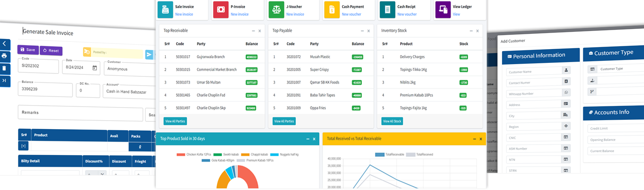
Task: Click Musah Plastic in Top Payable
Action: (x=320, y=57)
